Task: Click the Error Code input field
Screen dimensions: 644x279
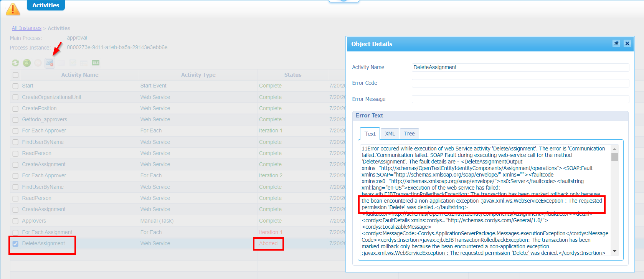Action: 520,83
